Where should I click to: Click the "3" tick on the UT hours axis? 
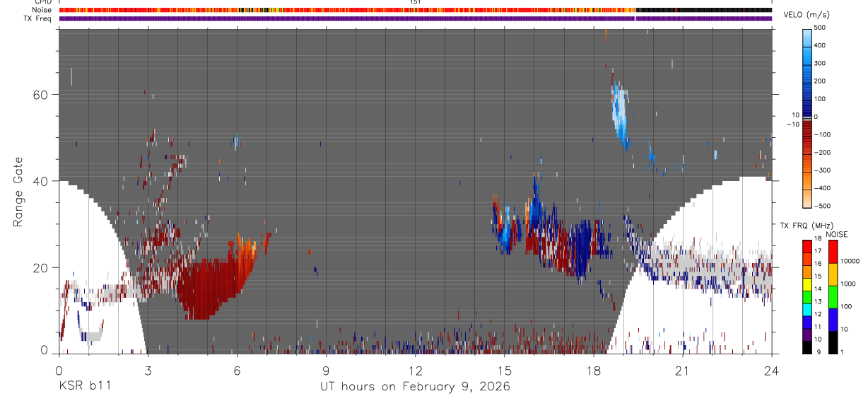coord(148,371)
